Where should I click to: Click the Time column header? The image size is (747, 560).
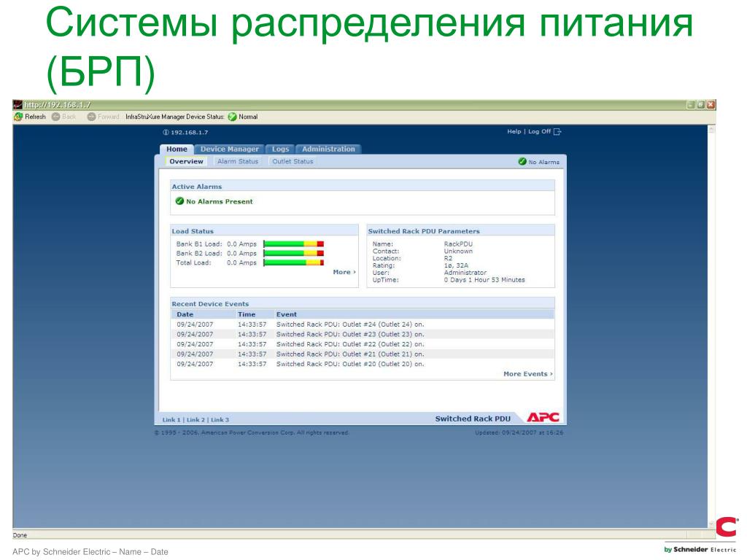(247, 314)
